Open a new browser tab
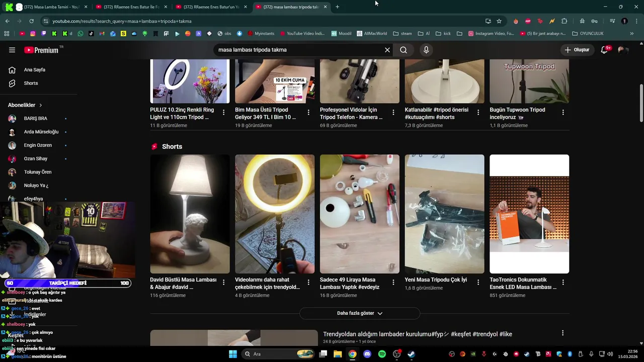Image resolution: width=644 pixels, height=362 pixels. click(x=337, y=7)
